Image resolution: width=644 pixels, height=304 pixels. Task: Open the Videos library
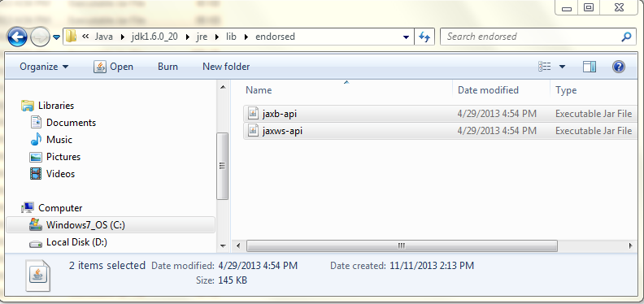pos(60,174)
